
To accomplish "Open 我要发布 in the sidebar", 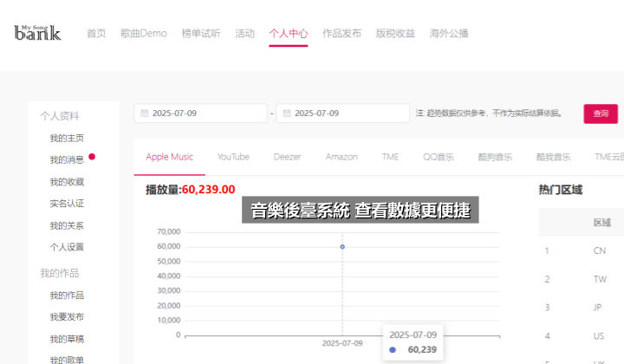I will 67,317.
